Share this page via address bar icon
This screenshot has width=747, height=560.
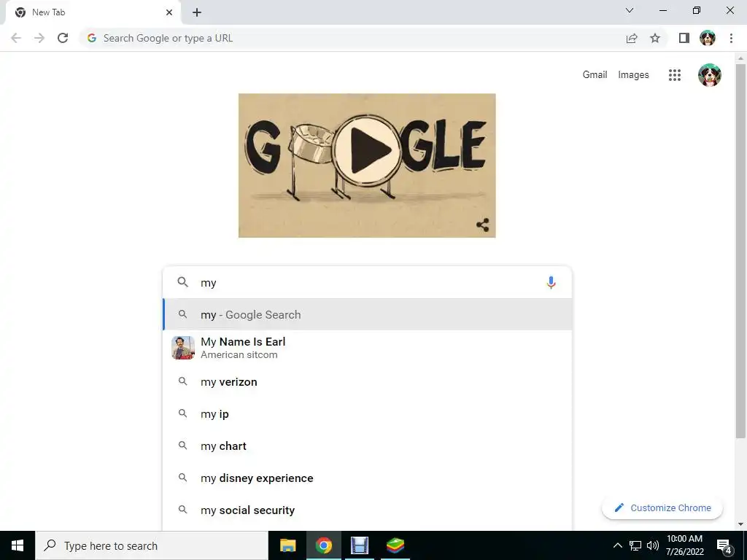click(632, 38)
